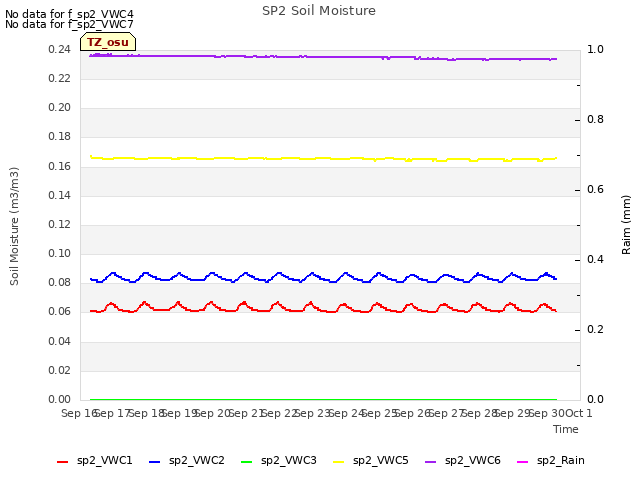Click the Oct 1 x-axis tick label

579,413
